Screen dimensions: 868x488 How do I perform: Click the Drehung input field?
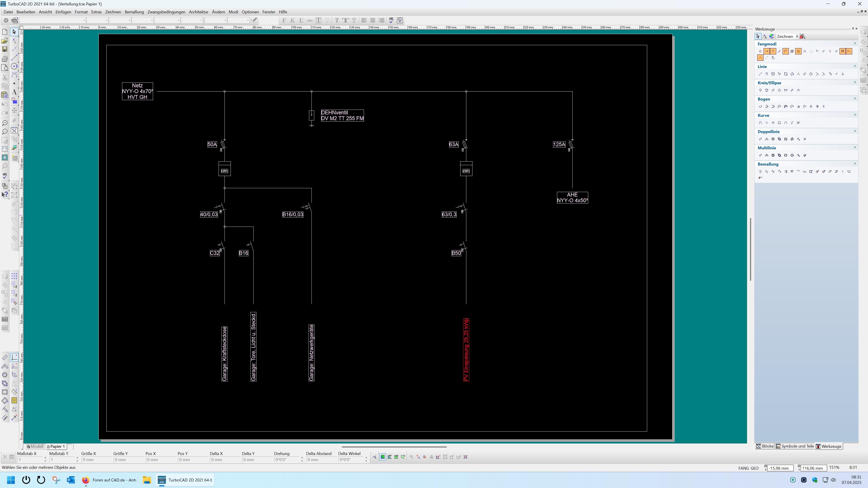287,460
